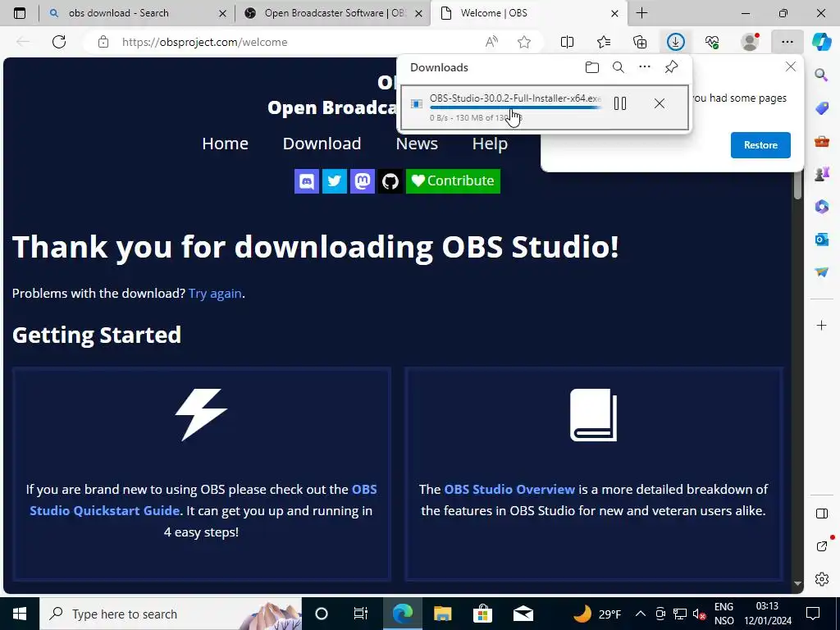Open the Help nav link
This screenshot has width=840, height=630.
490,144
